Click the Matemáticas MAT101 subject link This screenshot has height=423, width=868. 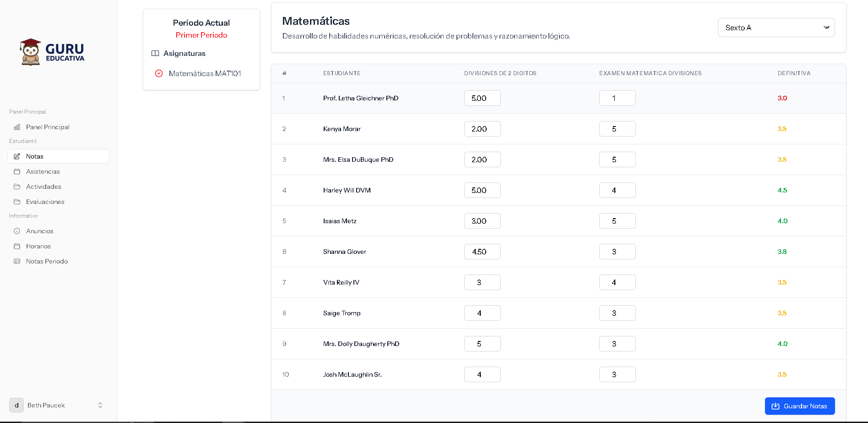[205, 73]
